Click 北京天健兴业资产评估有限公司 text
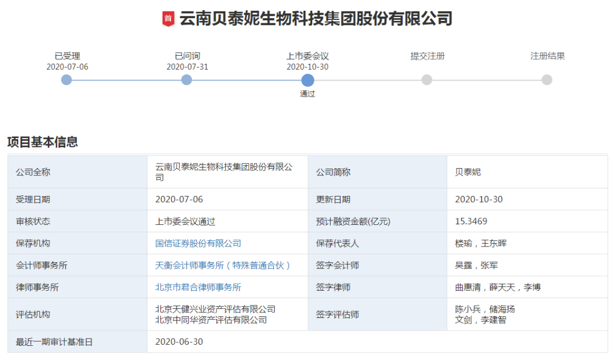The height and width of the screenshot is (364, 614). pos(215,309)
